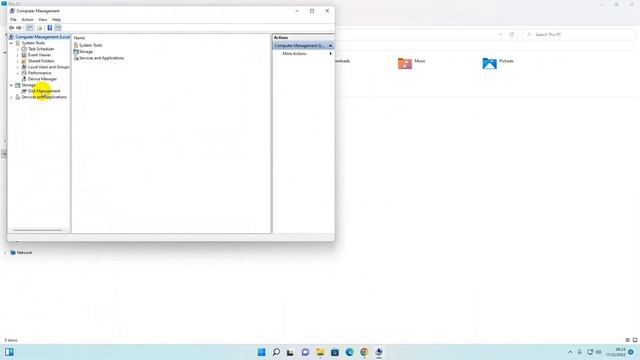The height and width of the screenshot is (360, 640).
Task: Open the View menu
Action: point(42,20)
